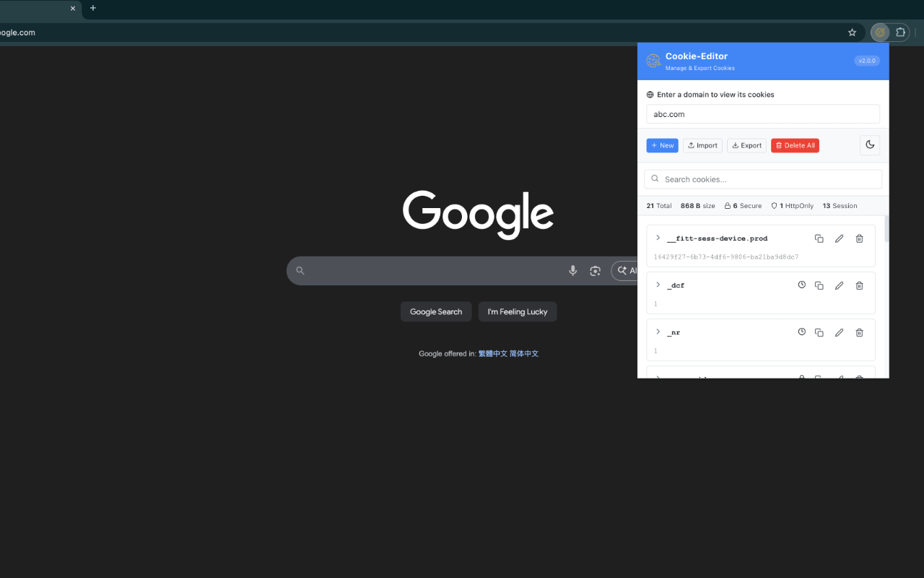This screenshot has height=578, width=924.
Task: Edit the __fitt-sess-device.prod cookie
Action: [839, 238]
